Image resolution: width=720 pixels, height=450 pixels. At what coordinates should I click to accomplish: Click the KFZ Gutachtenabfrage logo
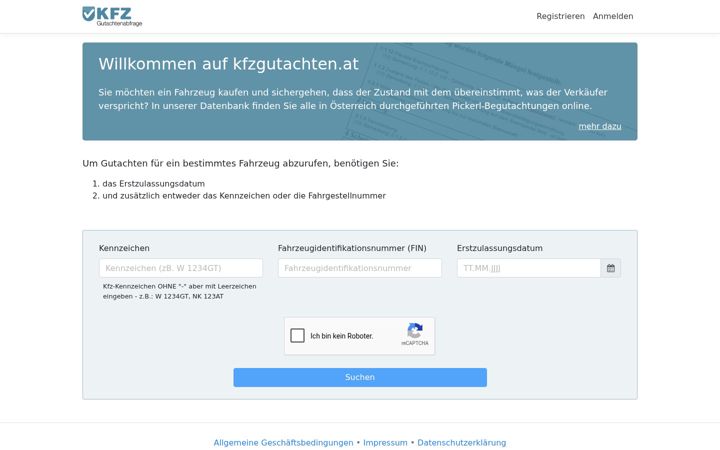click(112, 17)
